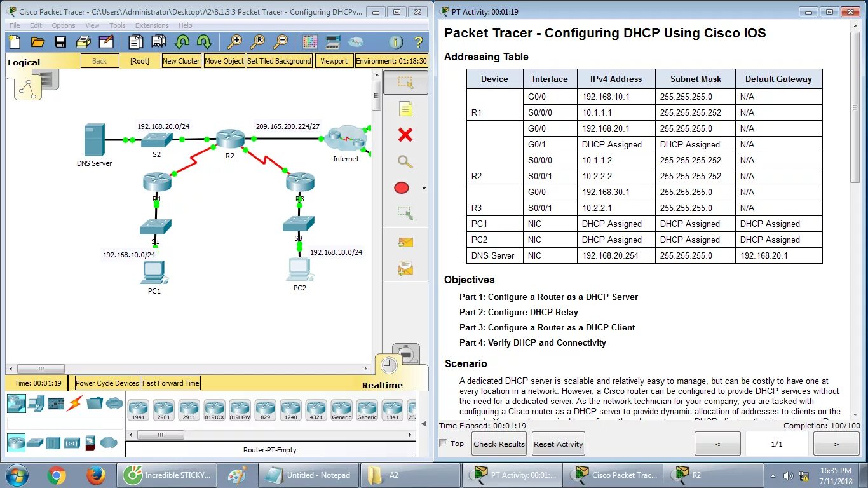868x488 pixels.
Task: Select router R2 in the topology
Action: point(229,139)
